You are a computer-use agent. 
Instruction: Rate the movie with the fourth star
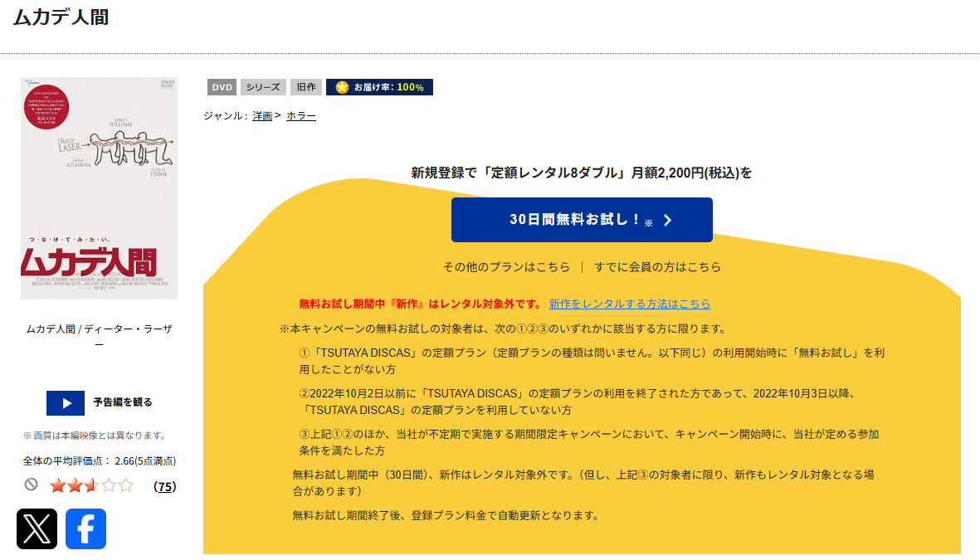pos(109,485)
